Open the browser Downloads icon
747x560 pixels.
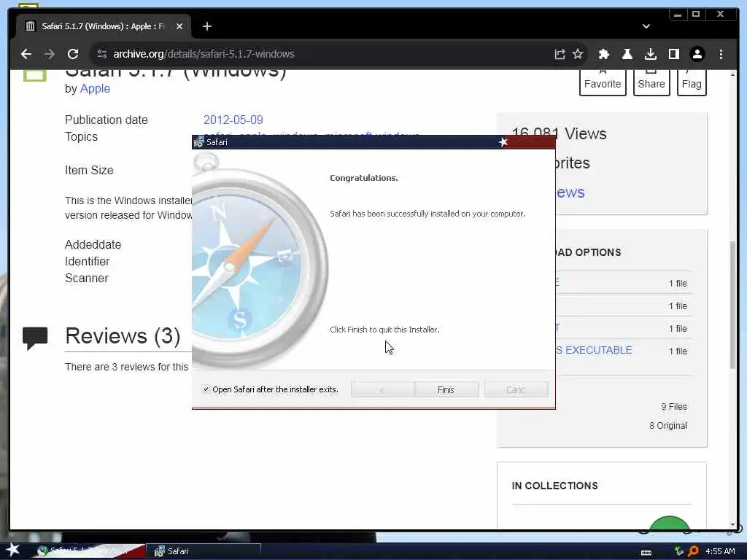click(x=650, y=54)
